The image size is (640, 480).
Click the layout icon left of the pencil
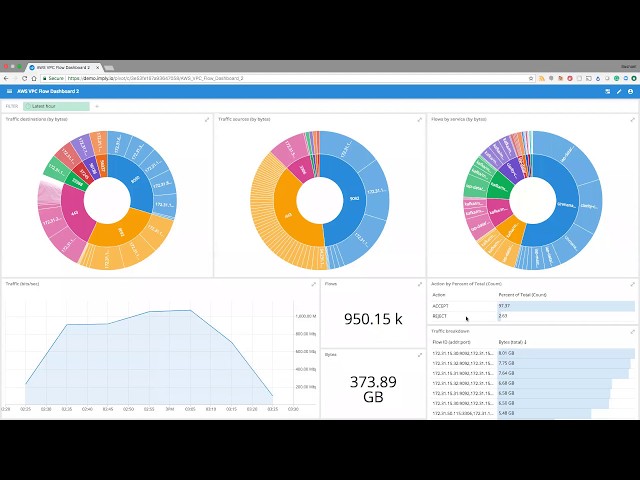(607, 91)
